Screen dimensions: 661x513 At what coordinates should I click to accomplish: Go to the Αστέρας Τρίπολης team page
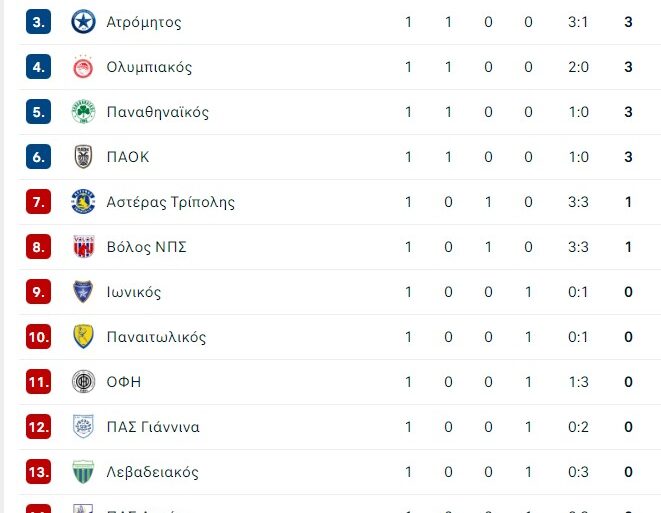tap(170, 202)
